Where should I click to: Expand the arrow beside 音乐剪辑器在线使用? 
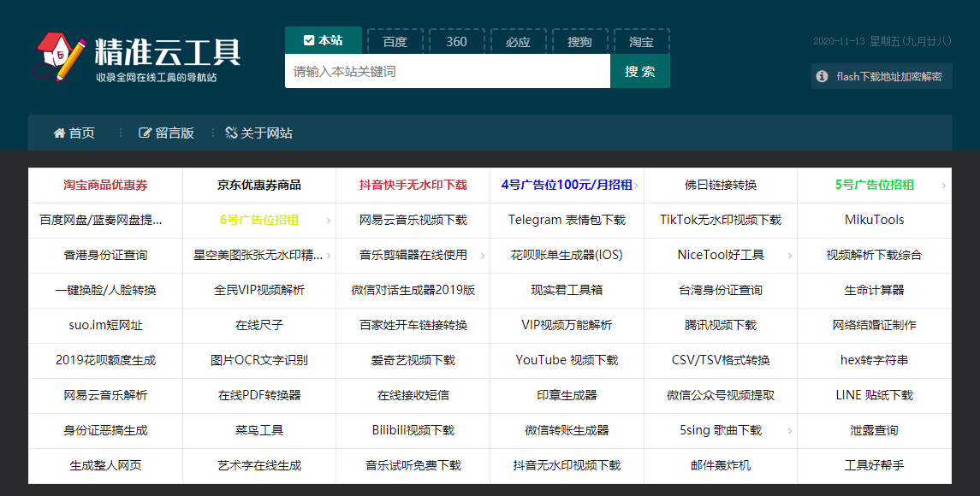coord(483,256)
